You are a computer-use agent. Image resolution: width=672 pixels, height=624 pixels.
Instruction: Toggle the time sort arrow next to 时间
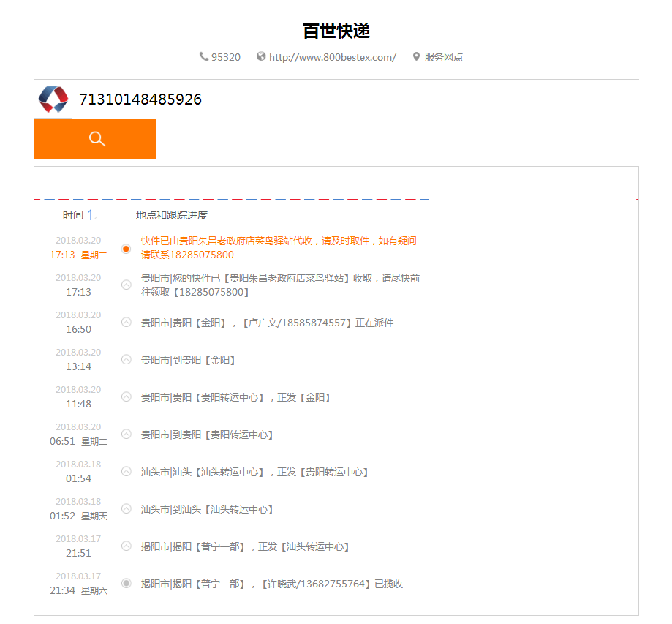click(x=92, y=215)
